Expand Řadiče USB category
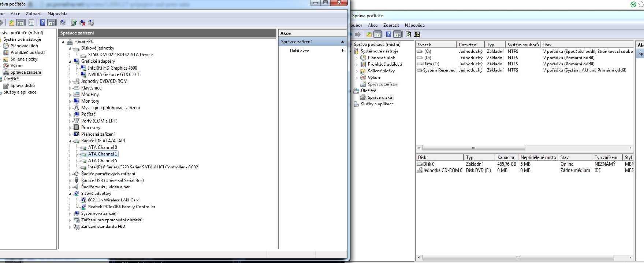Image resolution: width=644 pixels, height=263 pixels. click(x=70, y=180)
